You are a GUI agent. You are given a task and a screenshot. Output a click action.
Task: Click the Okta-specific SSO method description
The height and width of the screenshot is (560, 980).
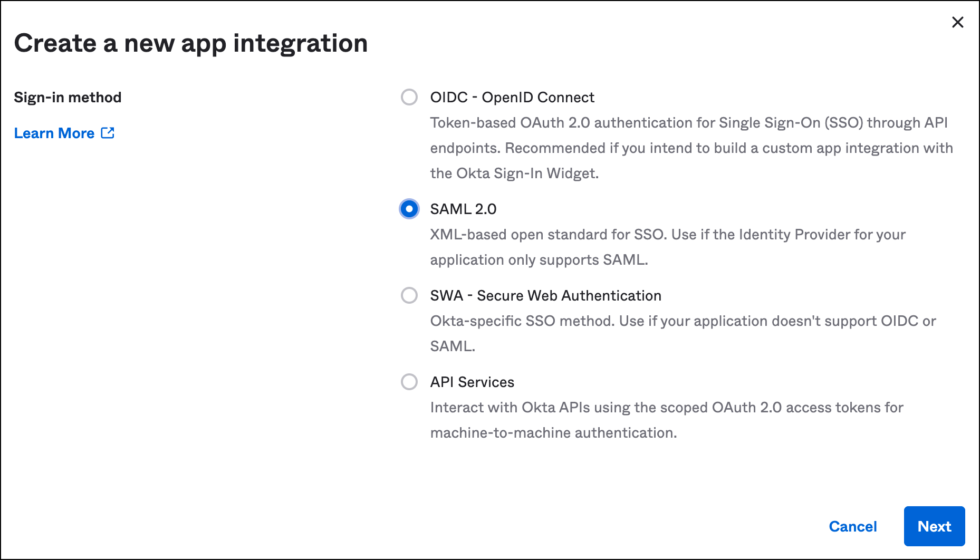[683, 321]
